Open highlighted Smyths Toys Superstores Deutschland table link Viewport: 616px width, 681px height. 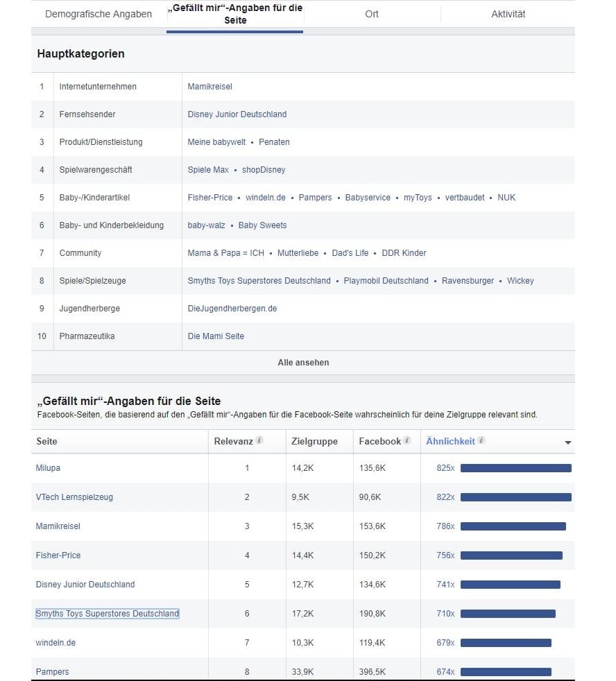108,614
